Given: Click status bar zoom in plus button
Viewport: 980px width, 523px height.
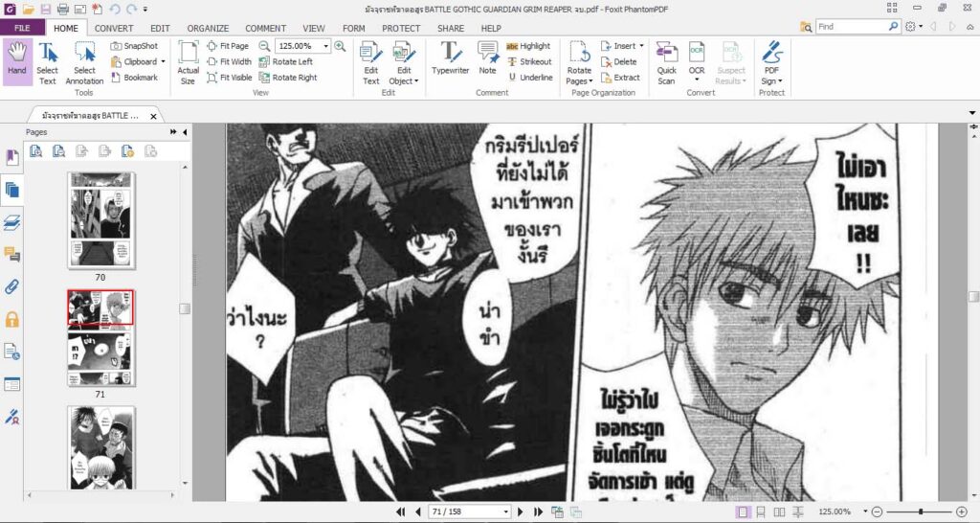Looking at the screenshot, I should (962, 512).
